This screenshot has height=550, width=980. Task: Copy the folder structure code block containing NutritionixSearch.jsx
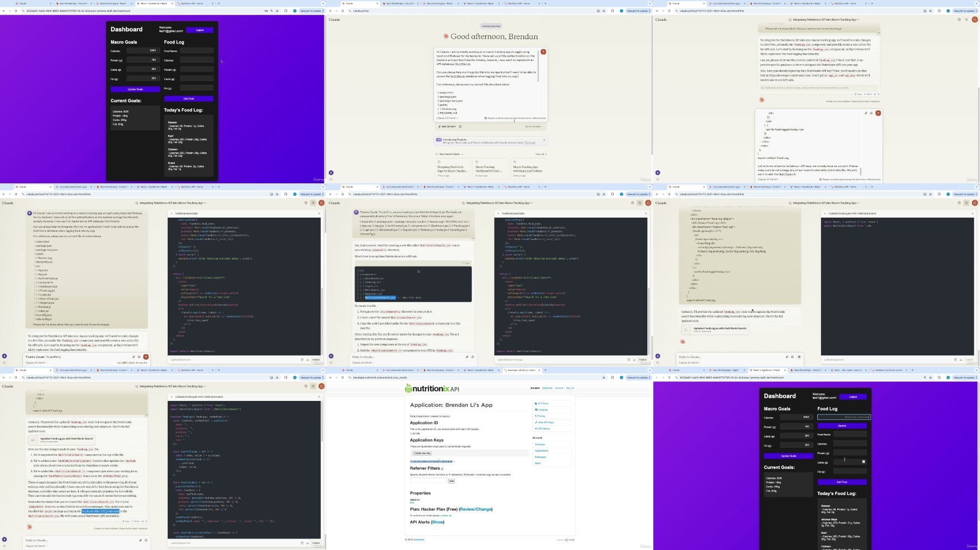[465, 263]
